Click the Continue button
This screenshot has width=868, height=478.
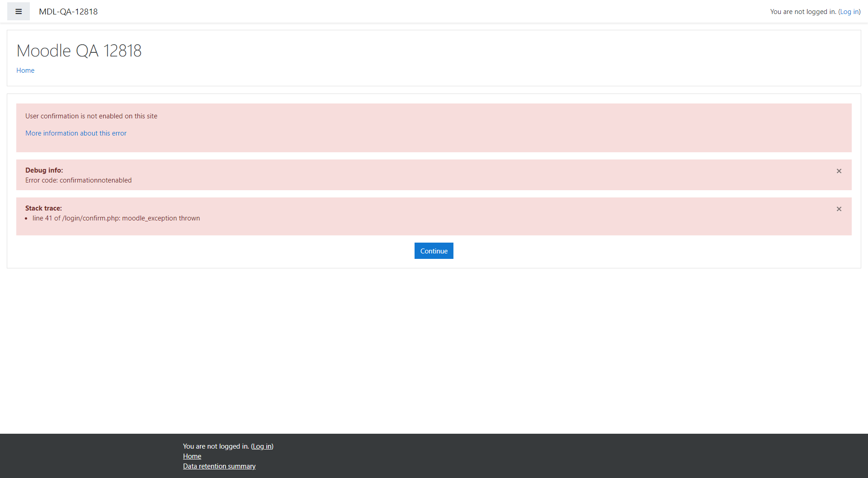pos(434,251)
